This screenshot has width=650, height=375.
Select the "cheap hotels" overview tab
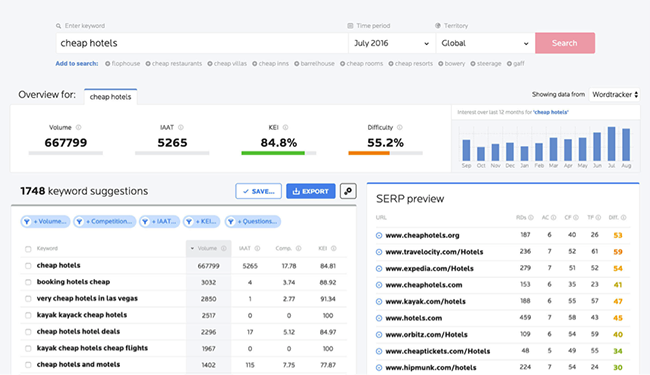click(x=110, y=97)
